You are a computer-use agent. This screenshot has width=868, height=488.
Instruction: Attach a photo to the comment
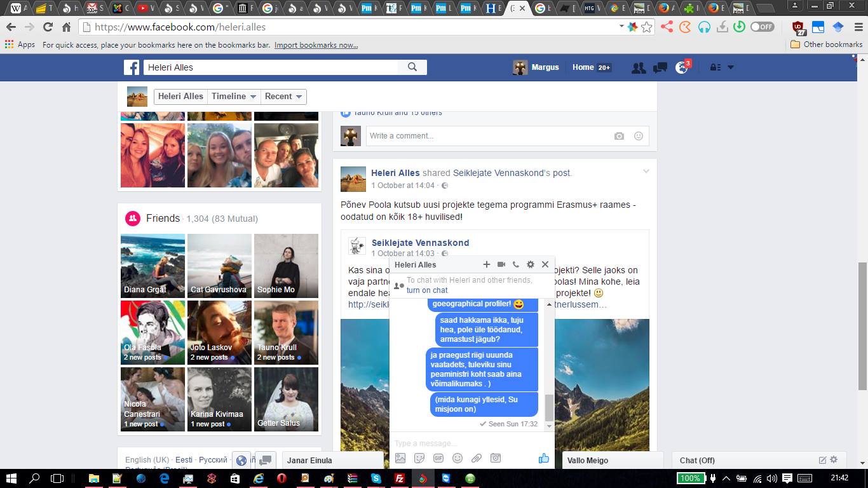(619, 136)
